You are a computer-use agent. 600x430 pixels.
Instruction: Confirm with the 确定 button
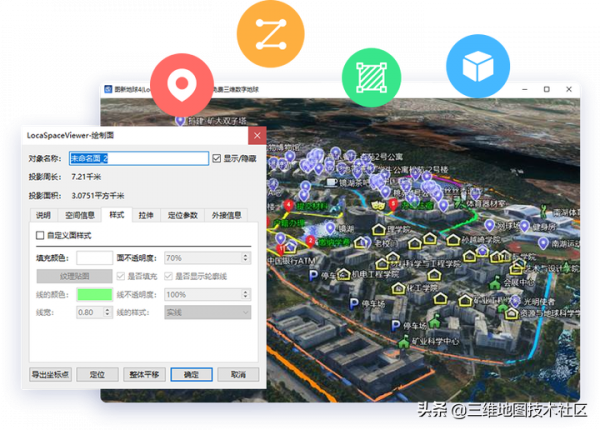pyautogui.click(x=191, y=375)
